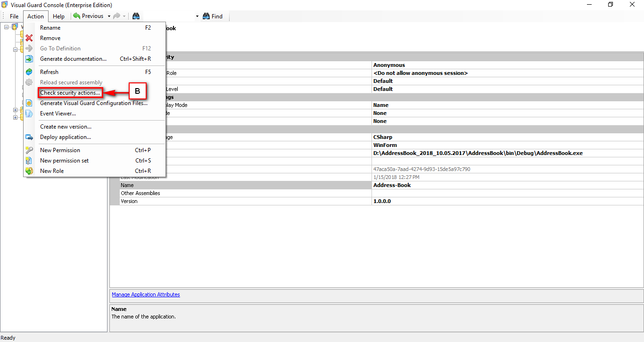Select the Anonymous property value
The width and height of the screenshot is (644, 342).
point(389,65)
